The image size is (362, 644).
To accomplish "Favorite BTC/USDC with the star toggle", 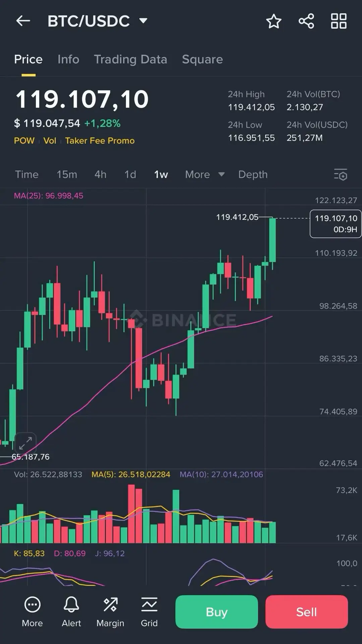I will click(x=274, y=21).
